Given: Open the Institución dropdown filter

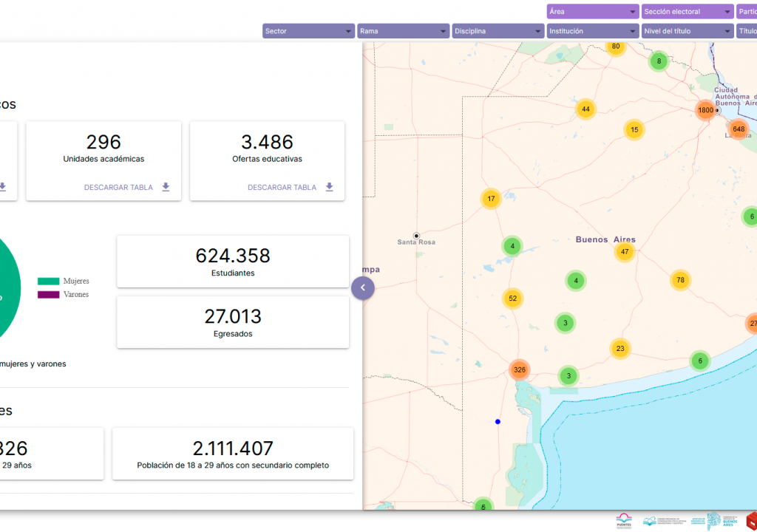Looking at the screenshot, I should (x=592, y=31).
